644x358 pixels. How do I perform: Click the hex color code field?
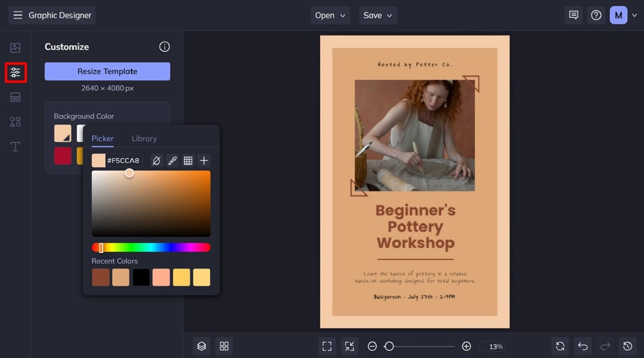(123, 161)
